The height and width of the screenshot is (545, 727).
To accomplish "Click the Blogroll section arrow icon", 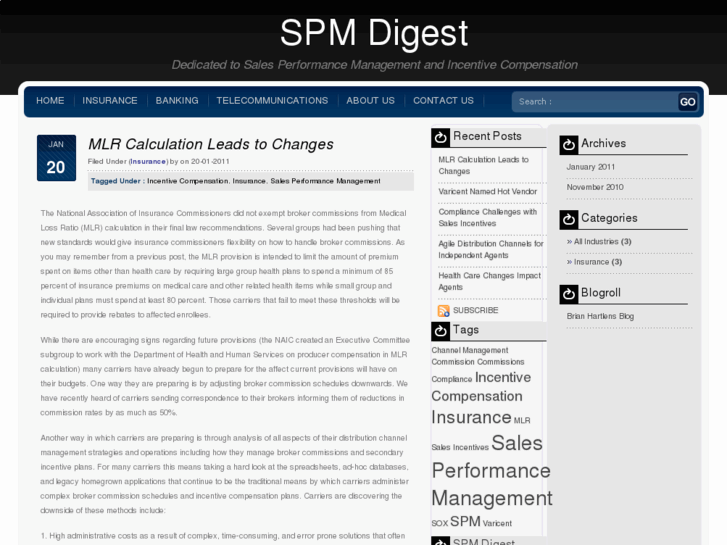I will click(x=569, y=295).
